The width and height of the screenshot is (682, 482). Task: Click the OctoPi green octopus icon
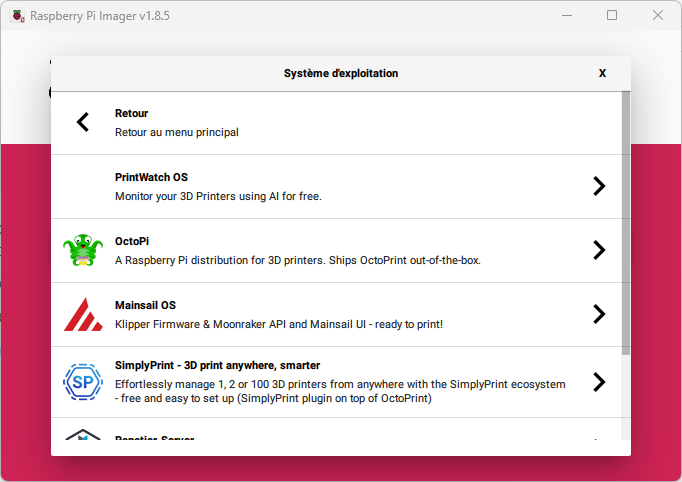(83, 250)
